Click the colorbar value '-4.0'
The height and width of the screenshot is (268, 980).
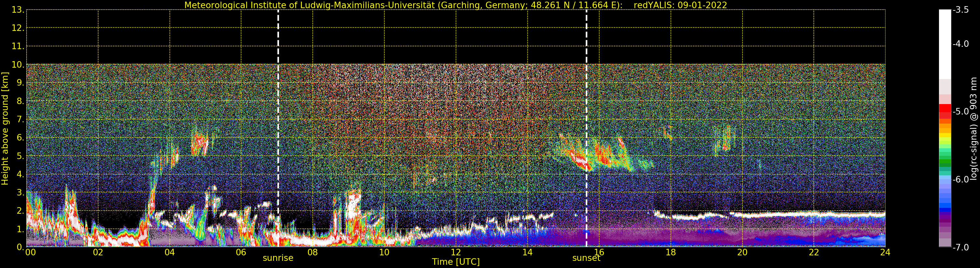[960, 44]
